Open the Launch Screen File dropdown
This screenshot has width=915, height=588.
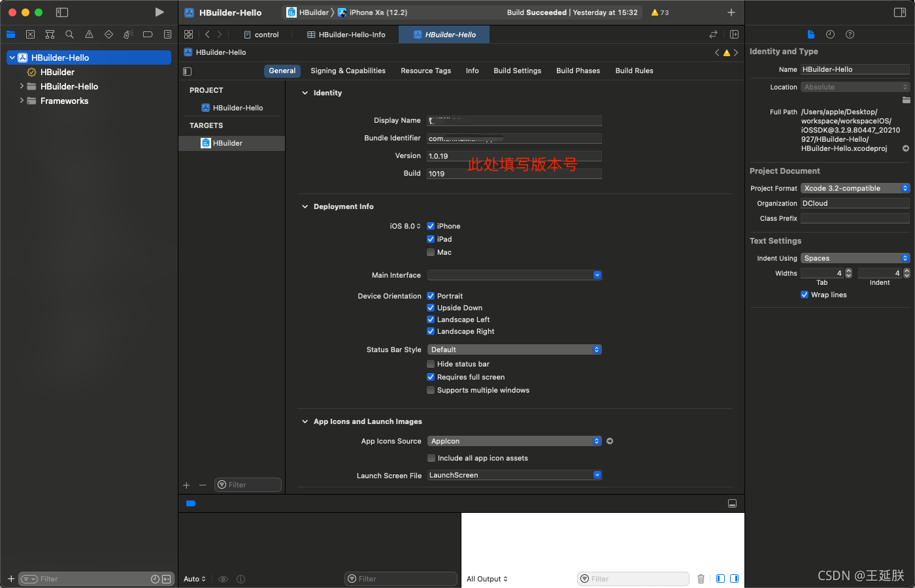514,475
